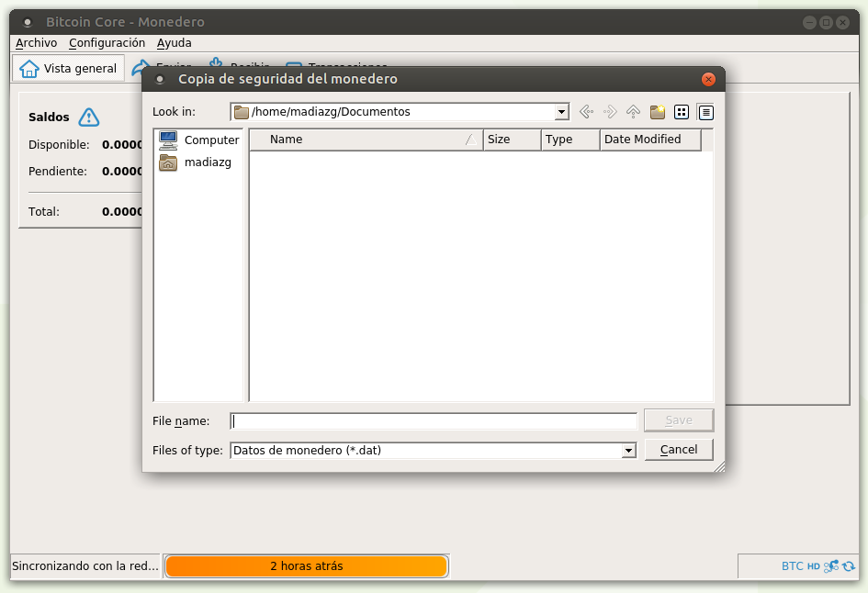
Task: Open the Archivo menu
Action: coord(37,42)
